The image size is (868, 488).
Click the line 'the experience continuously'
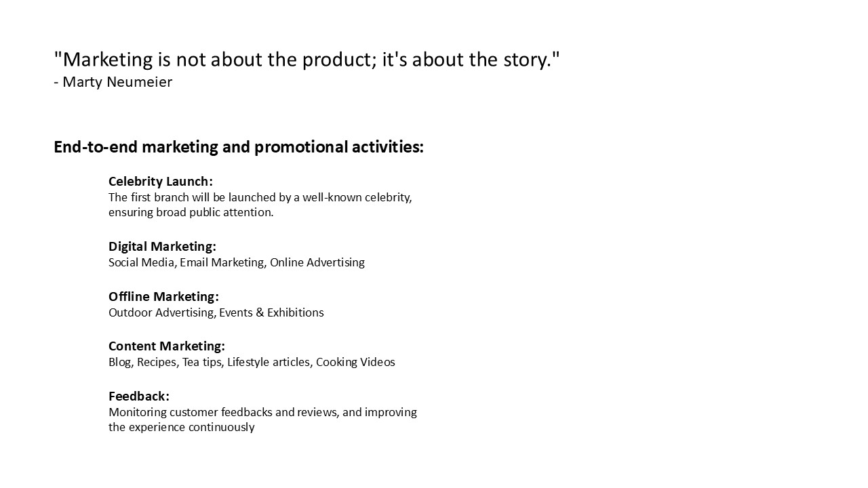pyautogui.click(x=181, y=427)
